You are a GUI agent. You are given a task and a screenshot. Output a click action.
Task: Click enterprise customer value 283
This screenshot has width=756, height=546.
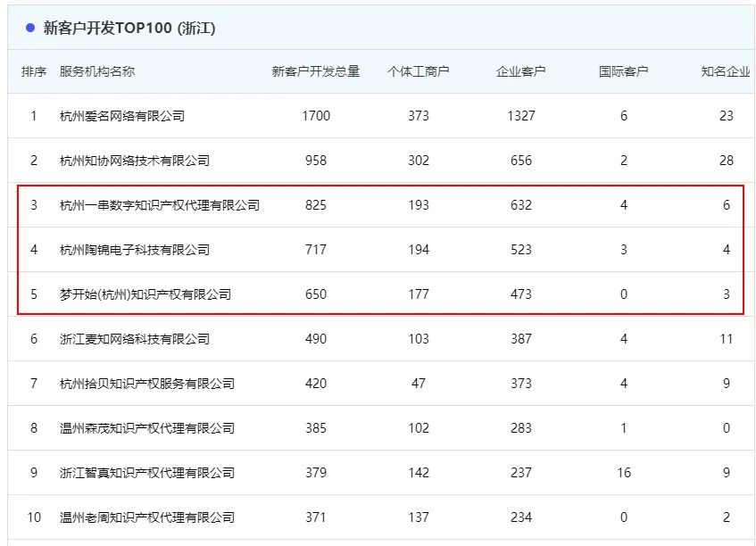pos(520,428)
